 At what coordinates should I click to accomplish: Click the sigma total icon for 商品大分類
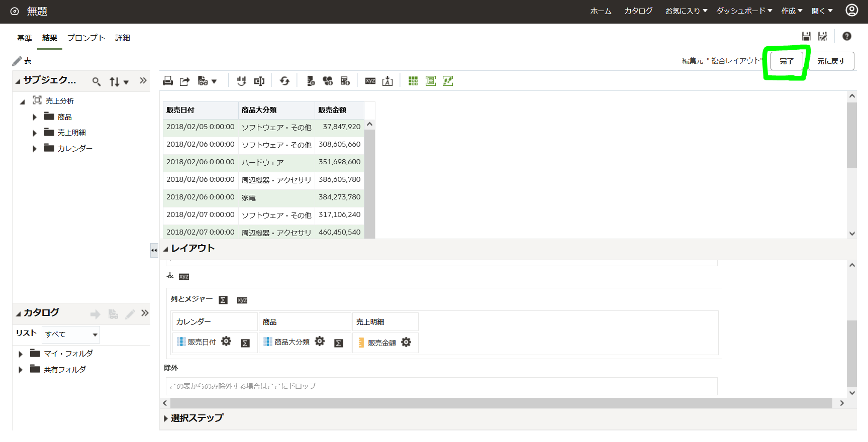pos(339,343)
